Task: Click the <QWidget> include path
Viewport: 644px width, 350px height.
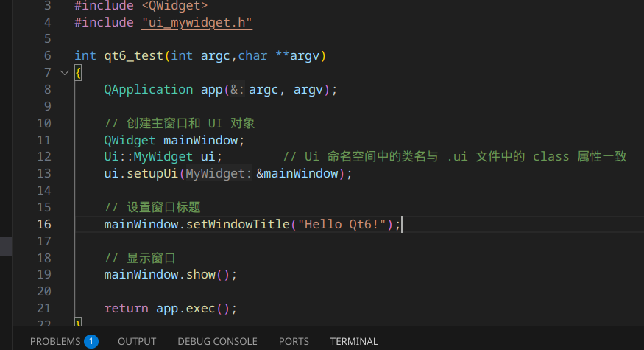Action: tap(174, 6)
